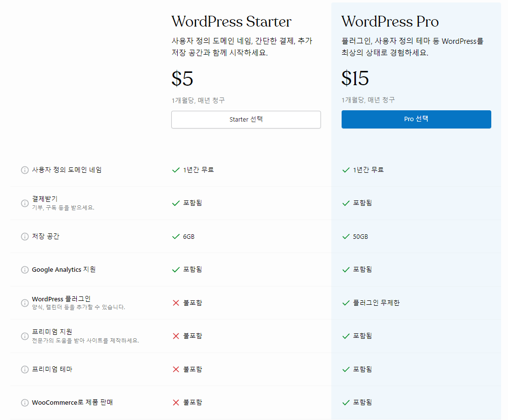Click info icon for Google Analytics 지원

[25, 270]
